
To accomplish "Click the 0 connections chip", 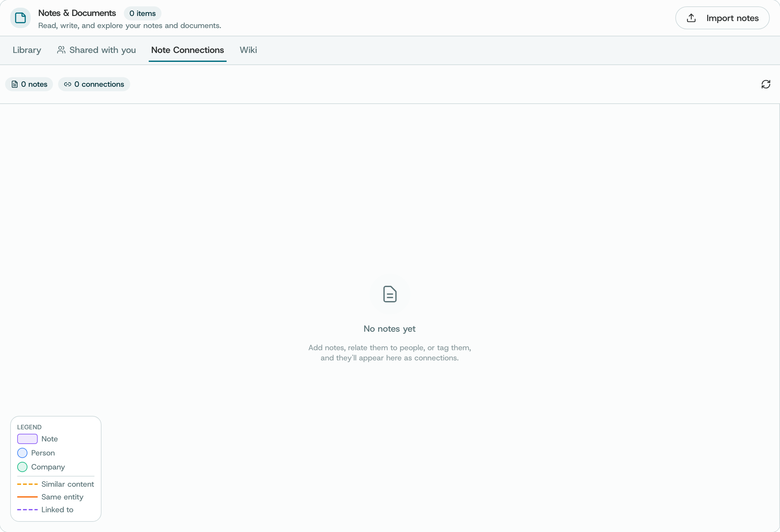I will click(94, 84).
